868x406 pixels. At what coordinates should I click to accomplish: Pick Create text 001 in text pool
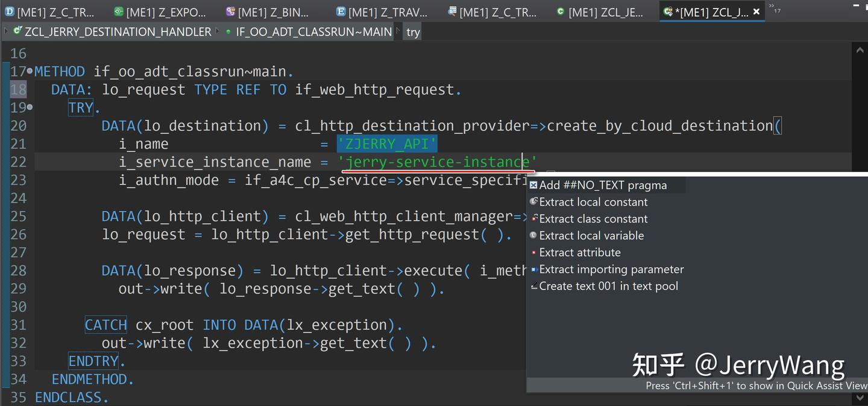pyautogui.click(x=608, y=287)
